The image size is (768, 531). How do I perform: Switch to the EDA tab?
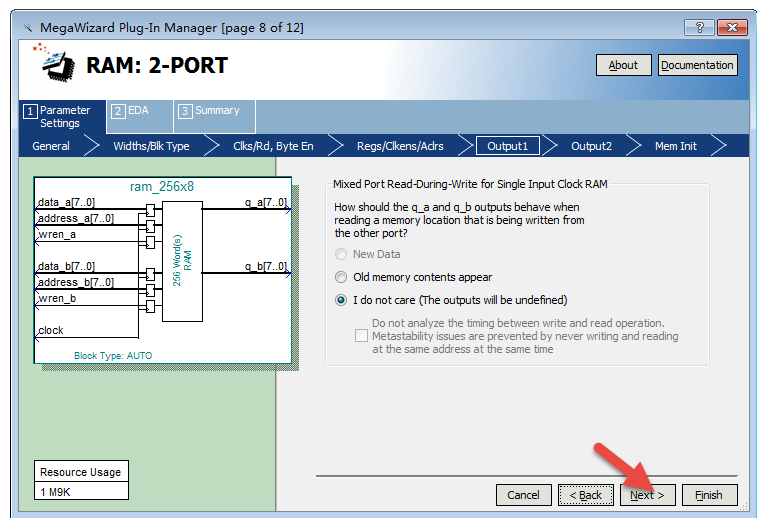pos(140,117)
